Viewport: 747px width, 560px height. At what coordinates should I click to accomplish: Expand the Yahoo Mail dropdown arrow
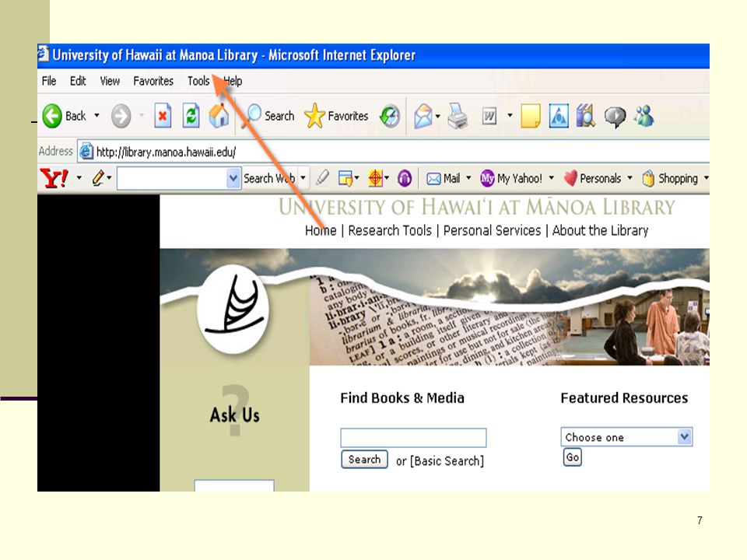[x=468, y=177]
